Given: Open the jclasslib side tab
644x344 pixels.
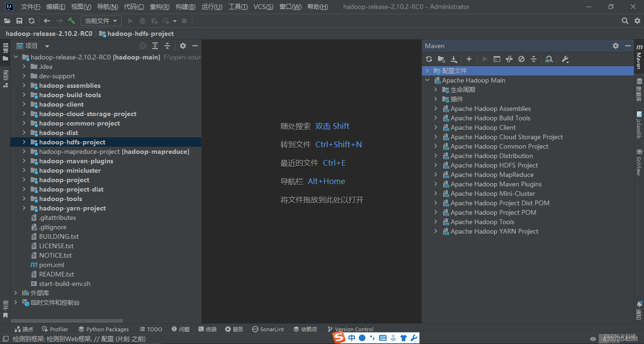Looking at the screenshot, I should tap(639, 125).
